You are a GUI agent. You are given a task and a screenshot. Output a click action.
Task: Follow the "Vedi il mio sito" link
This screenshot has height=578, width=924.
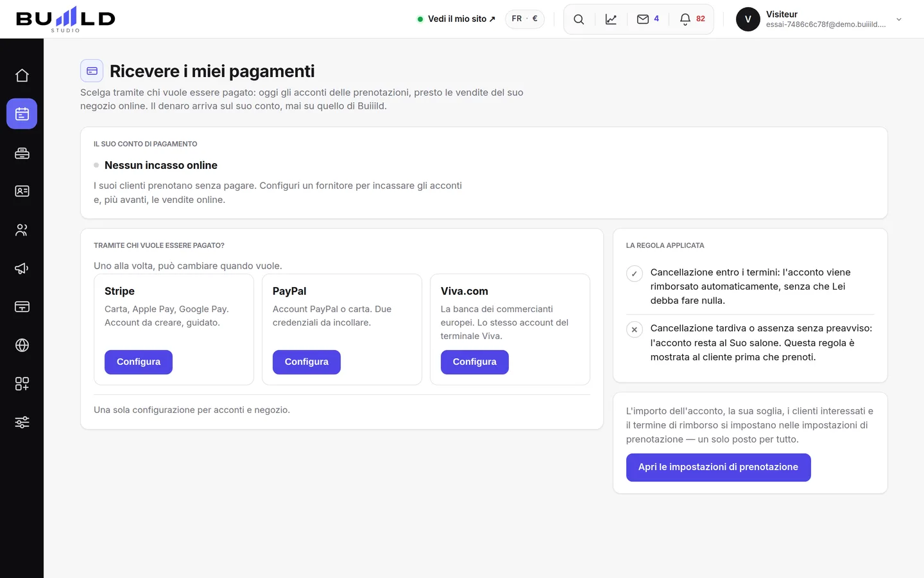pos(456,19)
